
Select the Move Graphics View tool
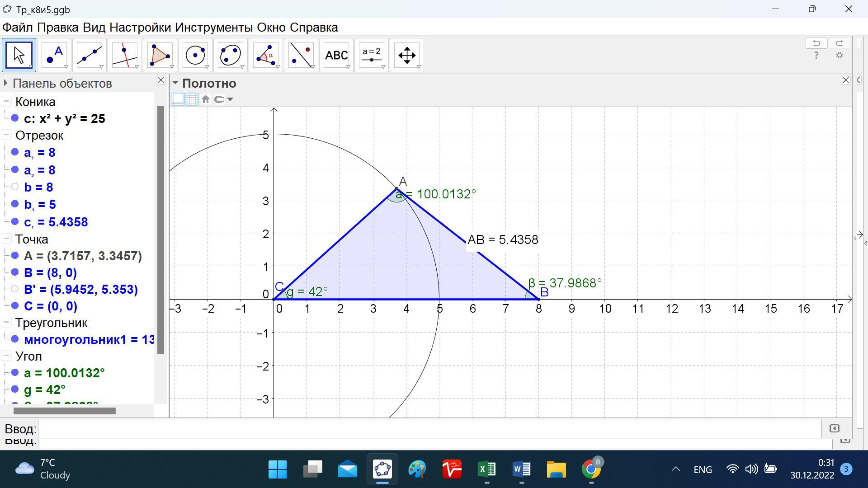pyautogui.click(x=407, y=55)
